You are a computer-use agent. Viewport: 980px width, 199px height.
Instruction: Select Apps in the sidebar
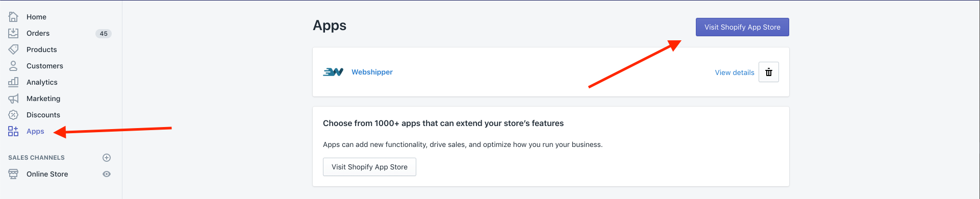tap(35, 131)
